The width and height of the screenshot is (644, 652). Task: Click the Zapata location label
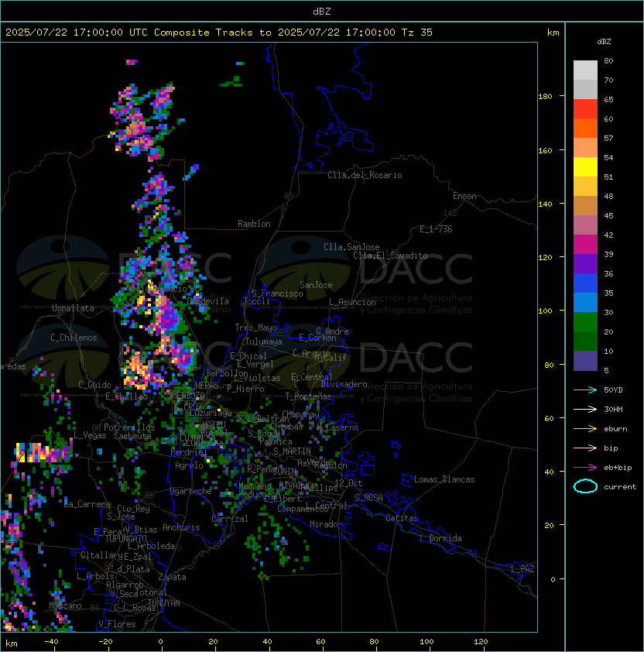(x=172, y=577)
